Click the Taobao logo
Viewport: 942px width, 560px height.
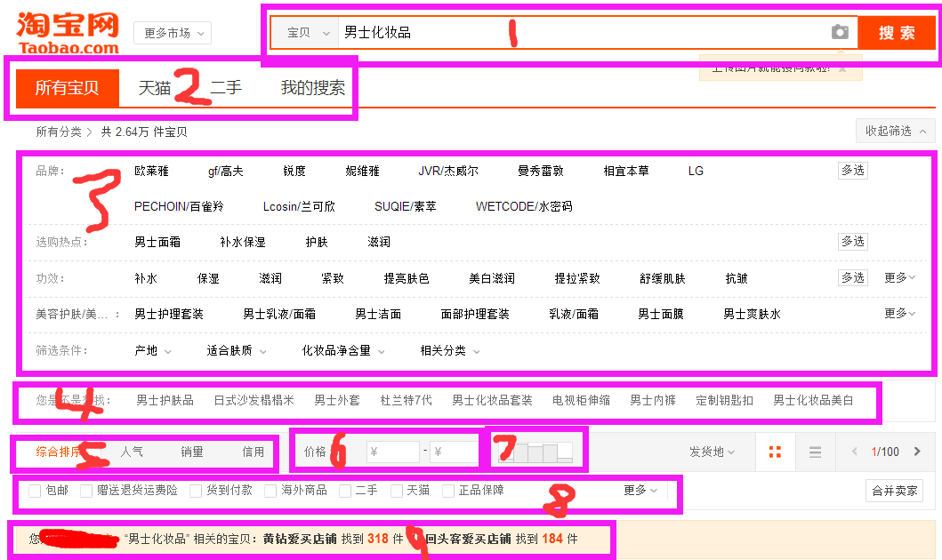68,32
